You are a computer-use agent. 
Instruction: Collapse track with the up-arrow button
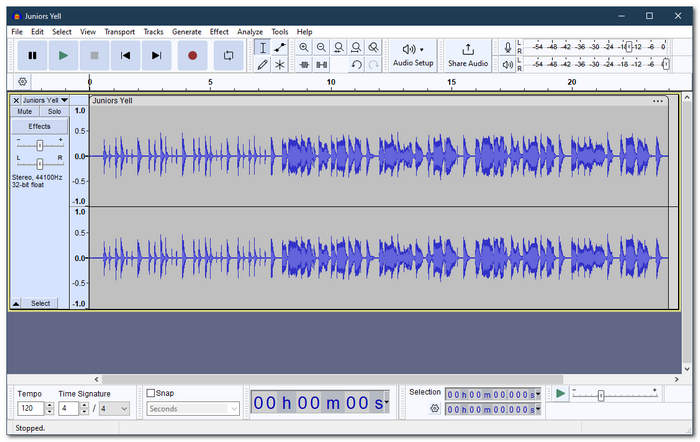tap(16, 304)
